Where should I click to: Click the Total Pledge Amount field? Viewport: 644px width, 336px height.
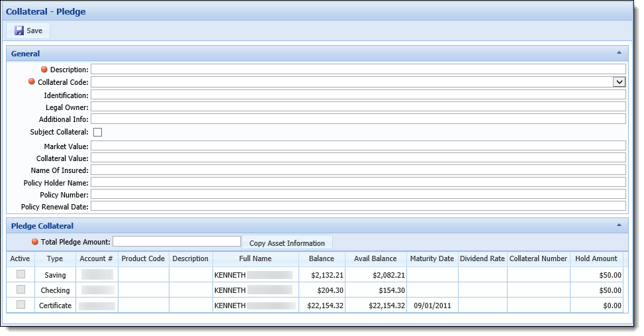177,241
